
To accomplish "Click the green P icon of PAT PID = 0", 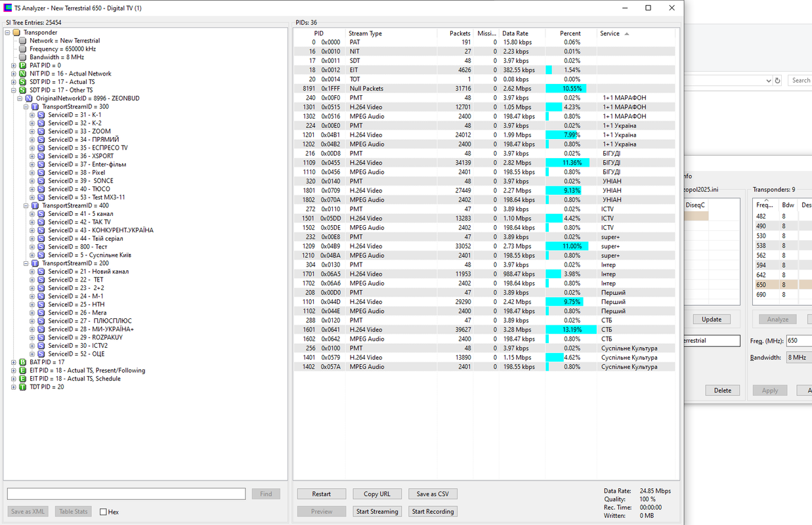I will (x=22, y=66).
